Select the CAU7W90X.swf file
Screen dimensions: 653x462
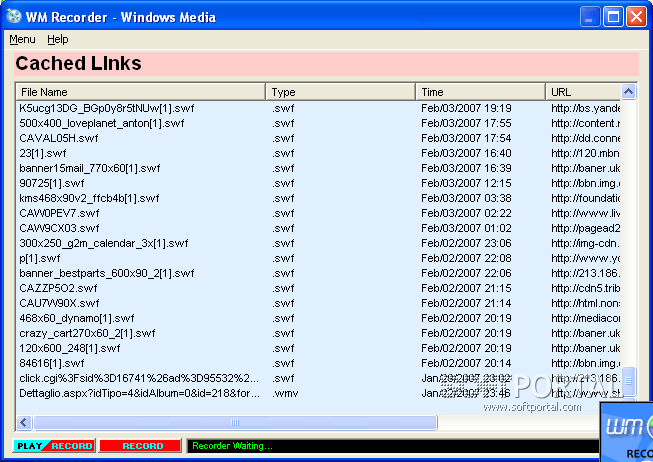pos(59,303)
